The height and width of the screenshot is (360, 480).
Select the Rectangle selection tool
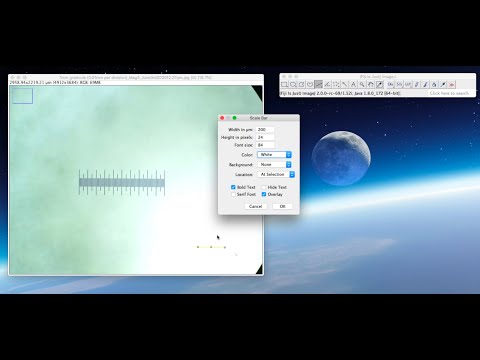point(284,84)
